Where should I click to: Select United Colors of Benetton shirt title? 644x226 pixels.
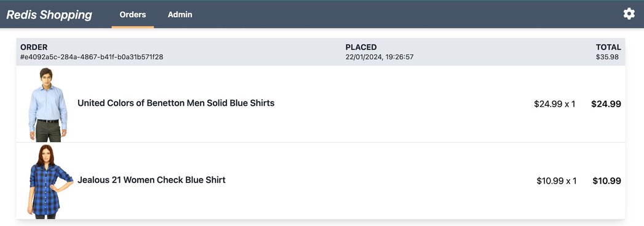coord(176,103)
